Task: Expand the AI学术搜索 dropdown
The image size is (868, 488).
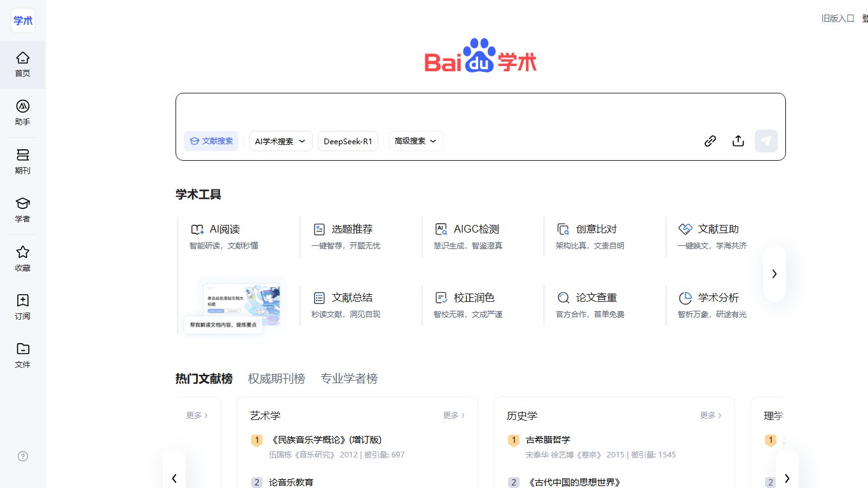Action: coord(280,141)
